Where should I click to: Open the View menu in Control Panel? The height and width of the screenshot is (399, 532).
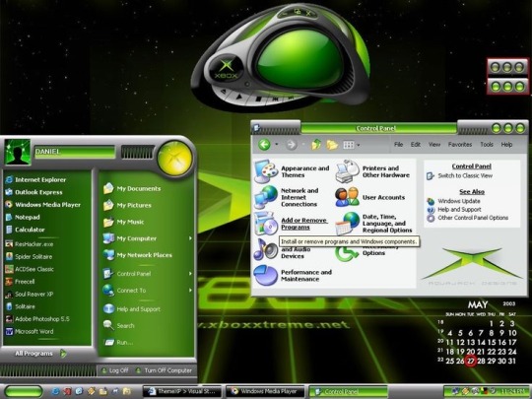pos(433,145)
